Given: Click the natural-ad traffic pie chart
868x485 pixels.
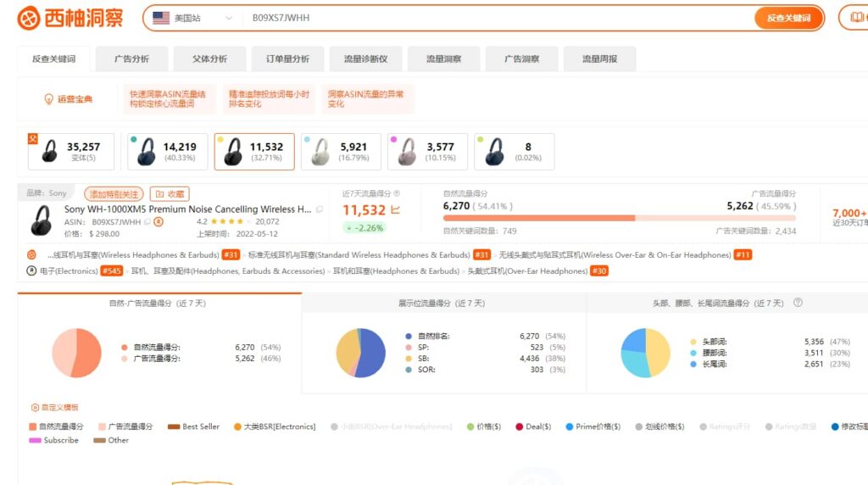Looking at the screenshot, I should point(77,353).
